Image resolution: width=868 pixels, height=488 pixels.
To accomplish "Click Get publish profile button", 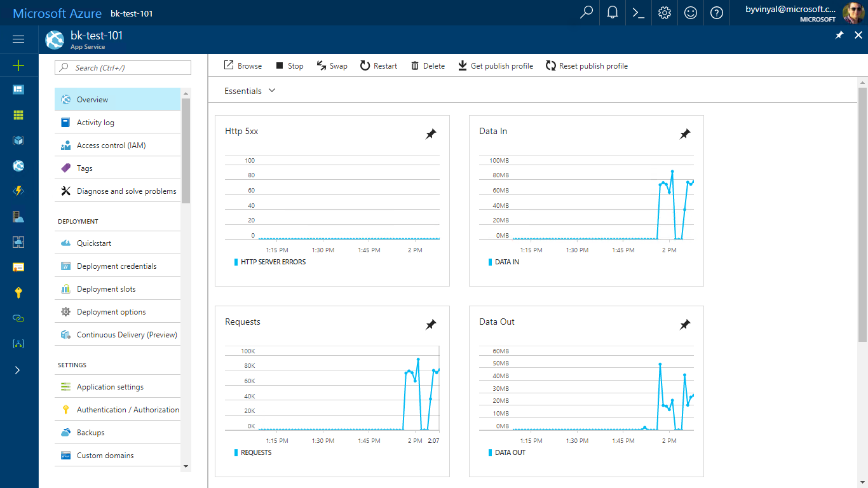I will tap(496, 66).
